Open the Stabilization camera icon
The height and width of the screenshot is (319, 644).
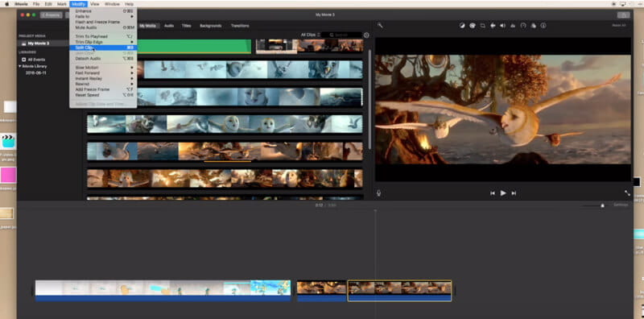click(493, 26)
